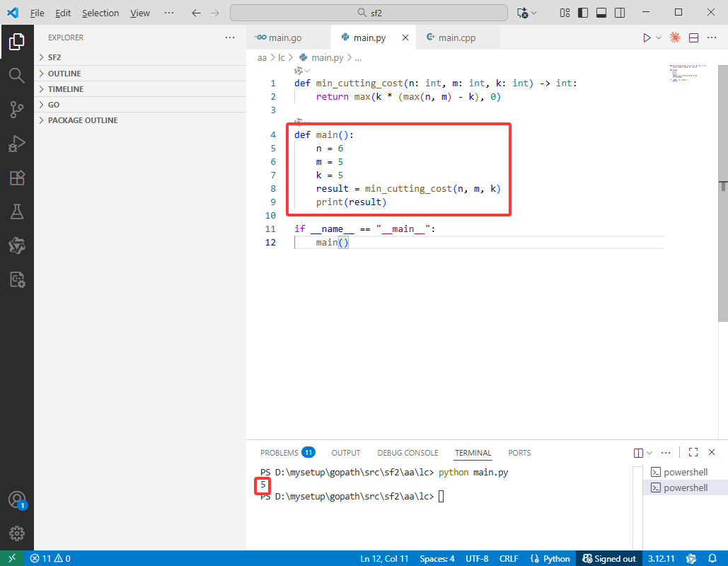
Task: Change encoding via UTF-8
Action: [x=477, y=558]
